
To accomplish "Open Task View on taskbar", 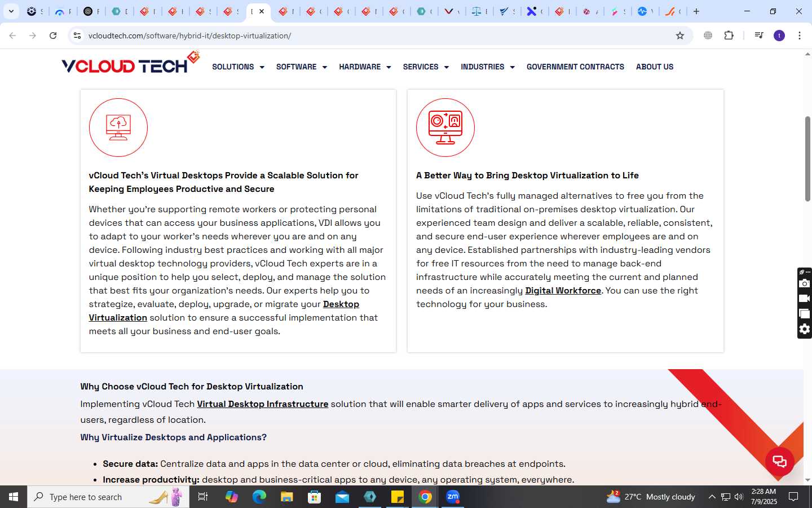I will coord(203,497).
